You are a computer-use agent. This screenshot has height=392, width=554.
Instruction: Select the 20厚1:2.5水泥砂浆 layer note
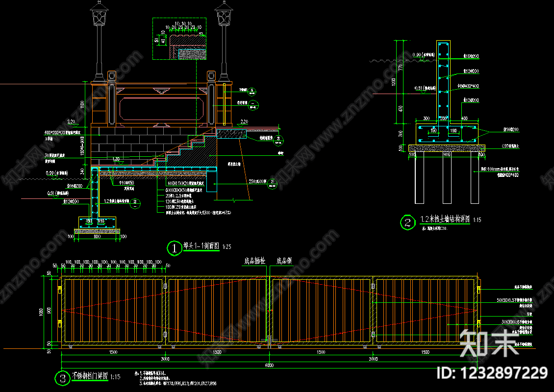[x=178, y=196]
